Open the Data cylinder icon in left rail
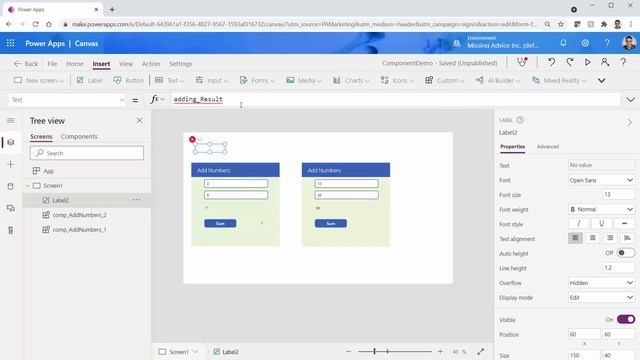The width and height of the screenshot is (640, 360). pyautogui.click(x=11, y=186)
